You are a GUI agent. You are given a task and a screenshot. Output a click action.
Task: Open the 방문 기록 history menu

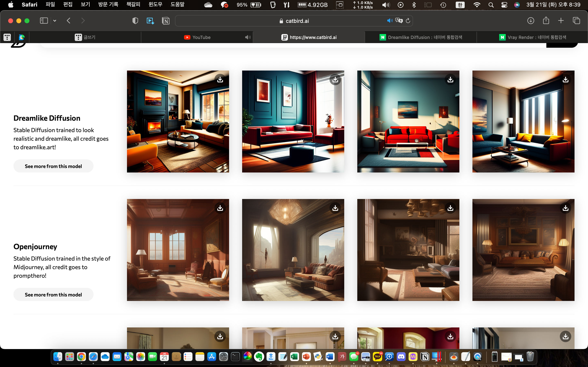(x=108, y=5)
